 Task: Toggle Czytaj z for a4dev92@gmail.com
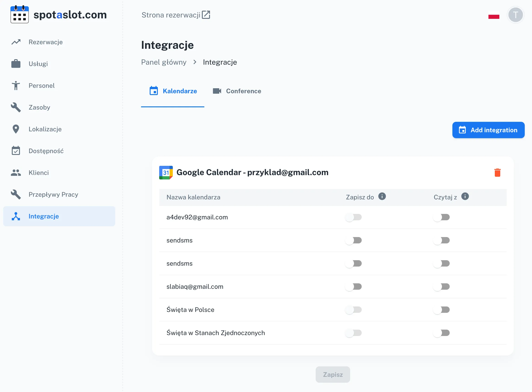click(x=441, y=217)
